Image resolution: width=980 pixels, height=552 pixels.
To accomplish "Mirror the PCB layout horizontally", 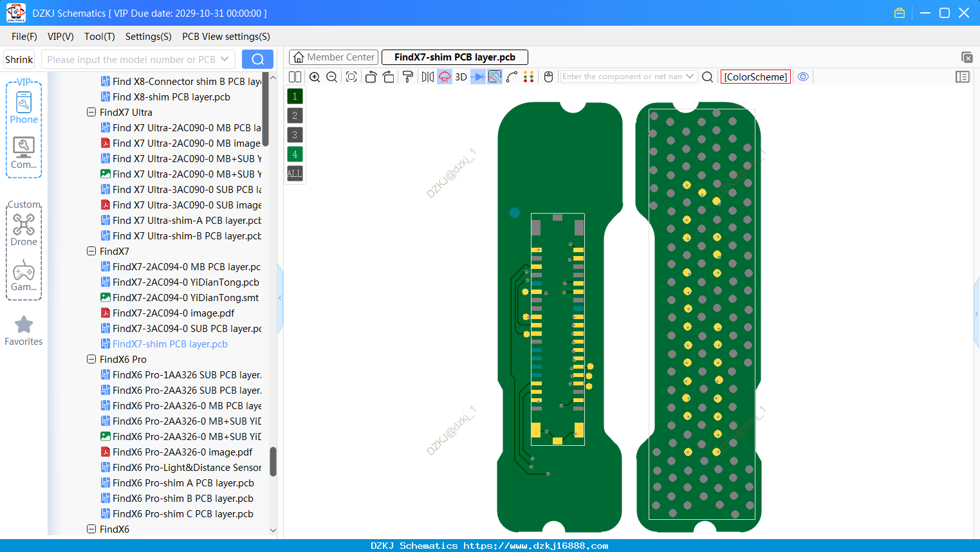I will tap(428, 77).
